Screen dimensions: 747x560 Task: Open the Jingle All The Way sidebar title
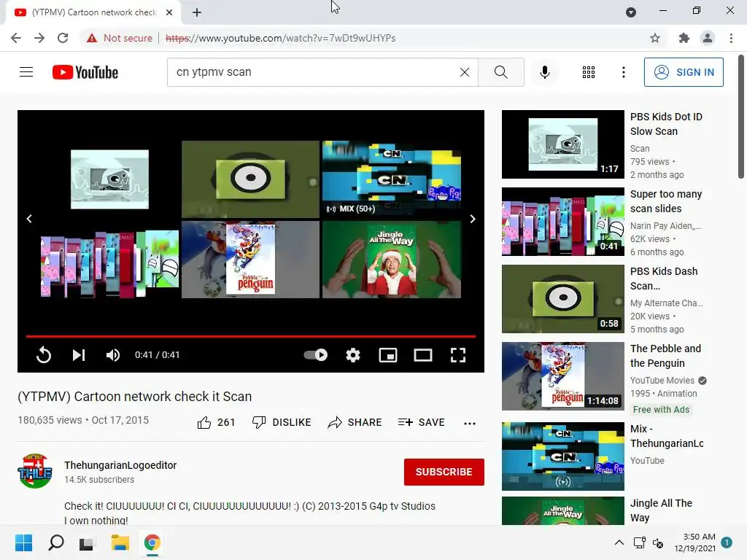pyautogui.click(x=661, y=510)
